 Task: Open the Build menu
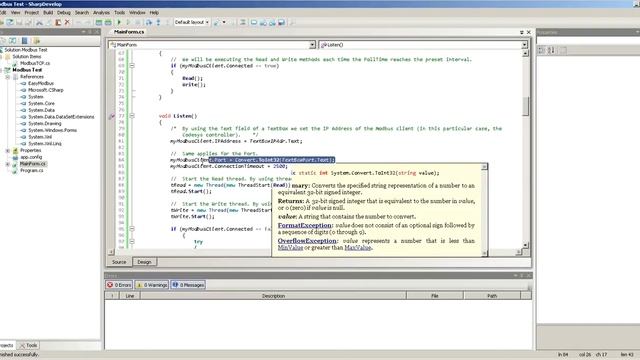[48, 13]
